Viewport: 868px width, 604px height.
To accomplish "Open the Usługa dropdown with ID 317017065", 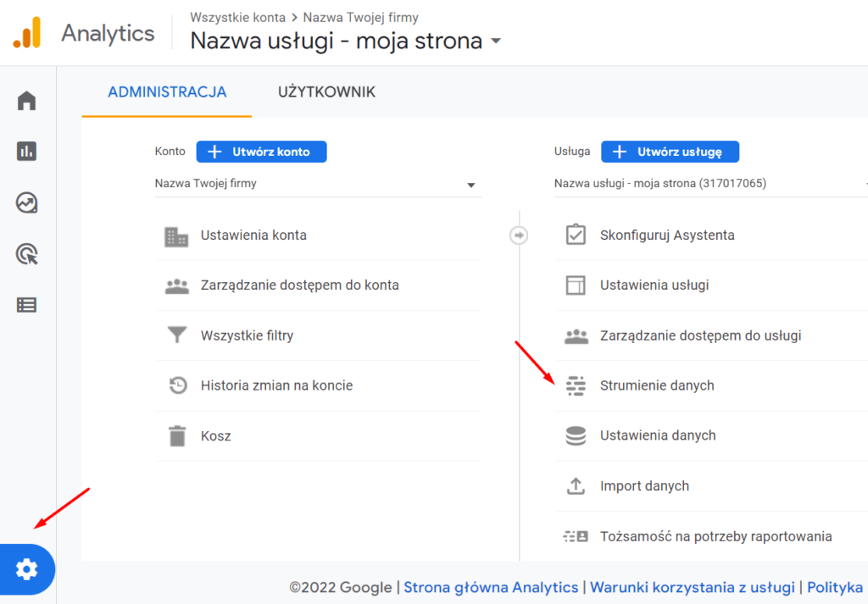I will [x=711, y=184].
